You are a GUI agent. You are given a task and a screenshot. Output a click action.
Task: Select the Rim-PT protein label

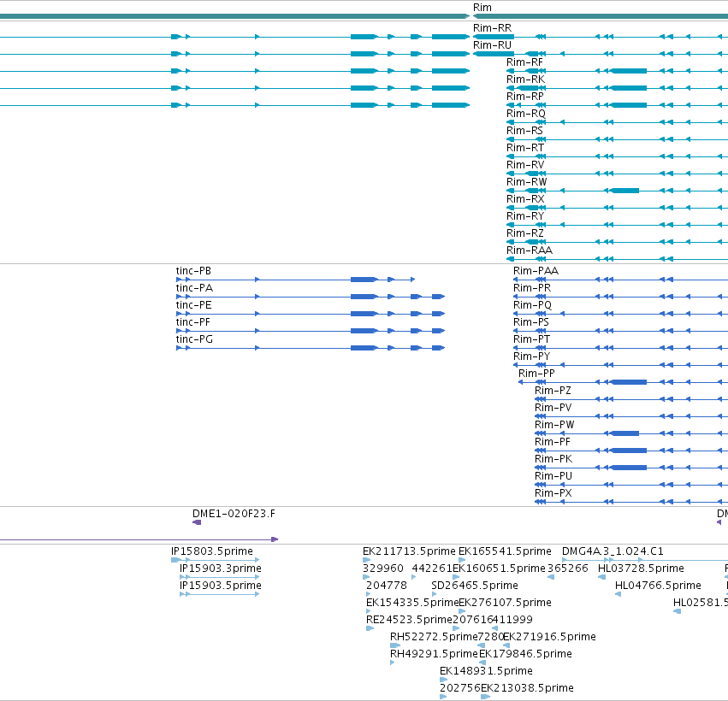pos(531,339)
